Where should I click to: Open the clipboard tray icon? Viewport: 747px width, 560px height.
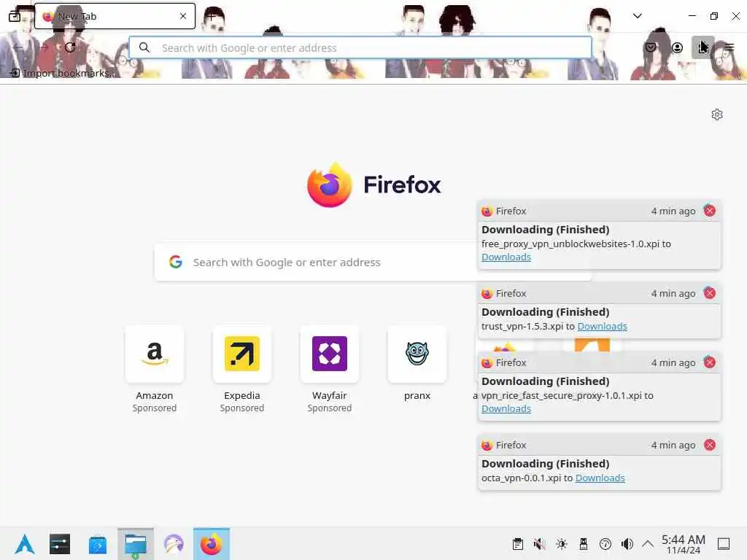(518, 544)
